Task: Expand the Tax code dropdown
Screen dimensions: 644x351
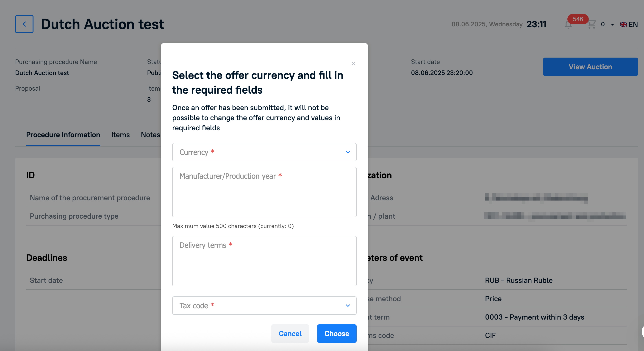Action: tap(264, 306)
